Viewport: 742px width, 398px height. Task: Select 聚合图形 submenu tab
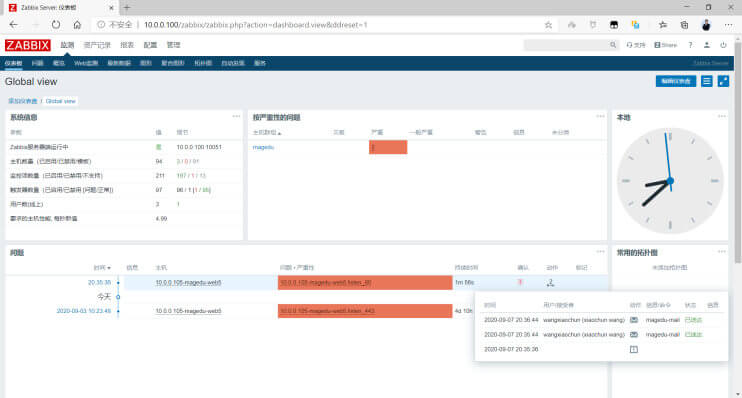pos(173,63)
